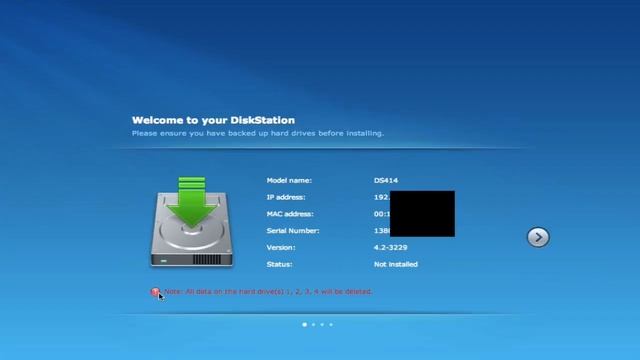The image size is (640, 360).
Task: Click the 'Status:' label
Action: [279, 264]
